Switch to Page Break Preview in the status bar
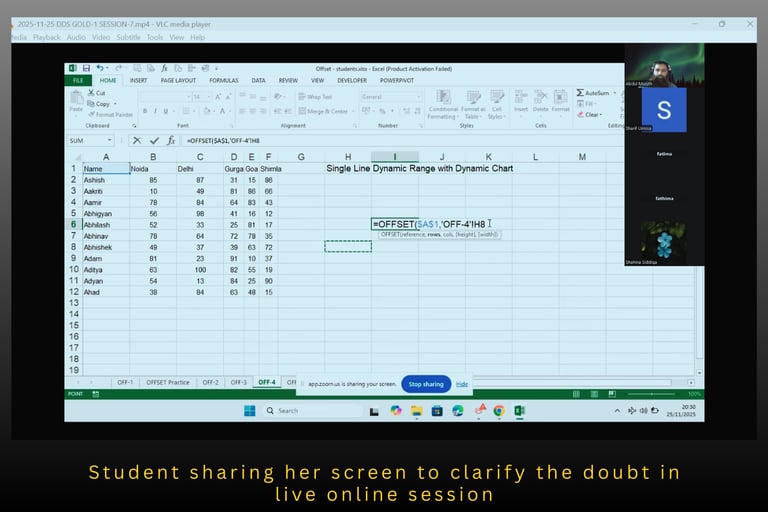Screen dimensions: 768x512 pos(612,394)
